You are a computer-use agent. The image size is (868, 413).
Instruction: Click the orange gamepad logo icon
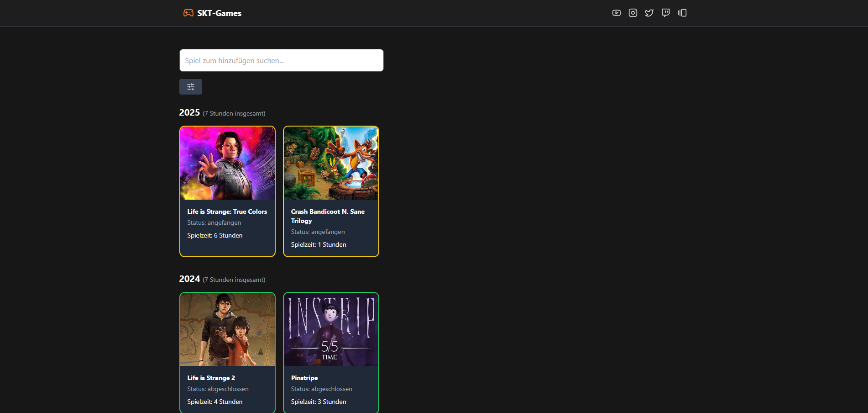(x=188, y=13)
